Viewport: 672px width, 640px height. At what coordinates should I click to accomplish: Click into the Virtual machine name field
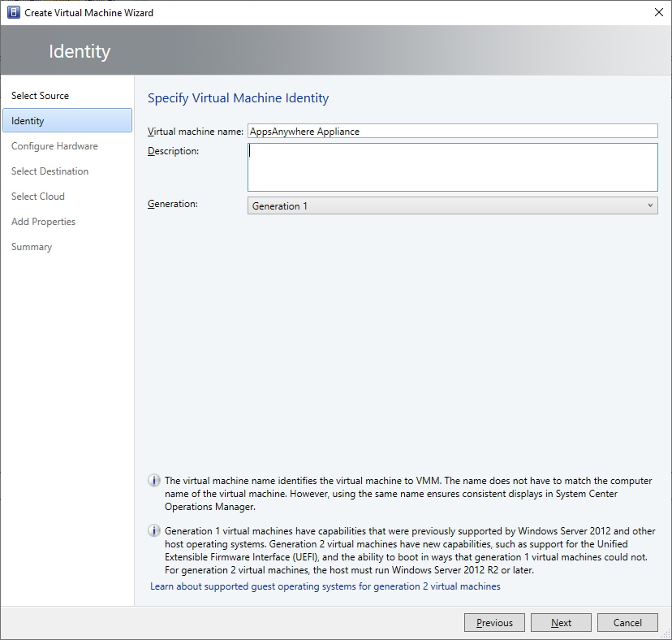[x=452, y=131]
